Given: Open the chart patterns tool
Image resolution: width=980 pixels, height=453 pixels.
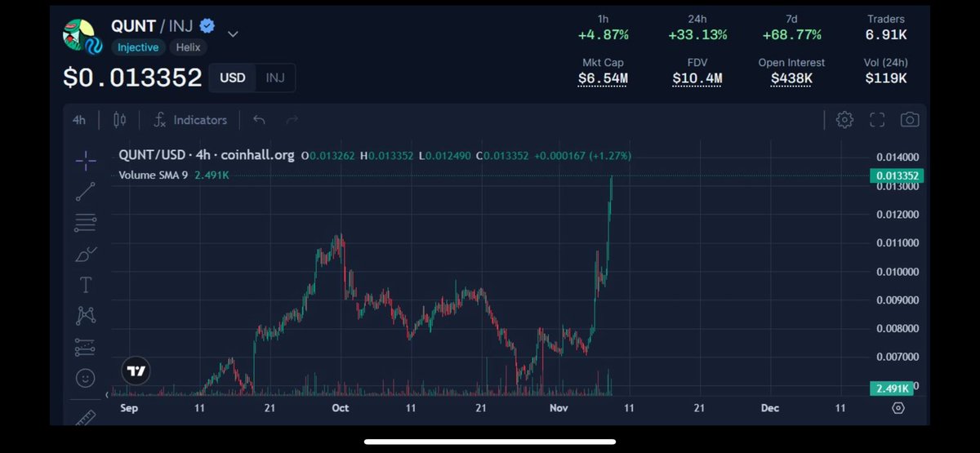Looking at the screenshot, I should (x=86, y=315).
